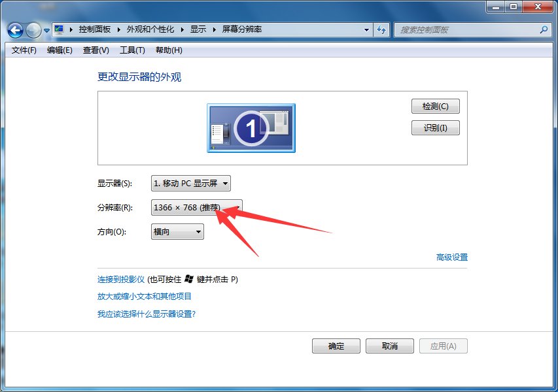Open the 分辨率 resolution dropdown
The height and width of the screenshot is (392, 558).
[197, 207]
